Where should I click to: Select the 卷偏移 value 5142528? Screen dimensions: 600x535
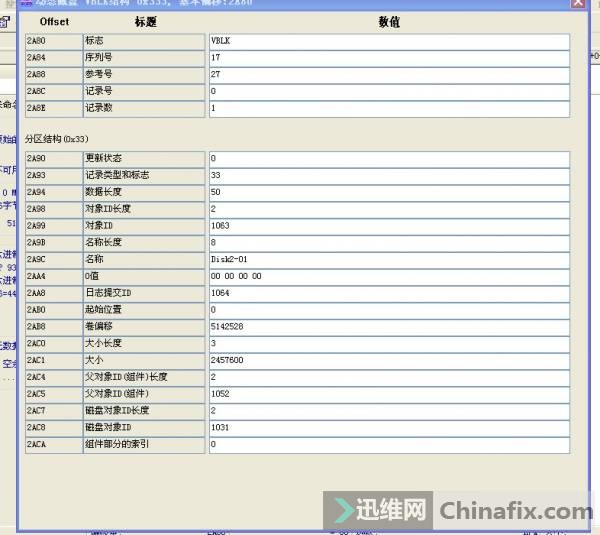point(390,327)
